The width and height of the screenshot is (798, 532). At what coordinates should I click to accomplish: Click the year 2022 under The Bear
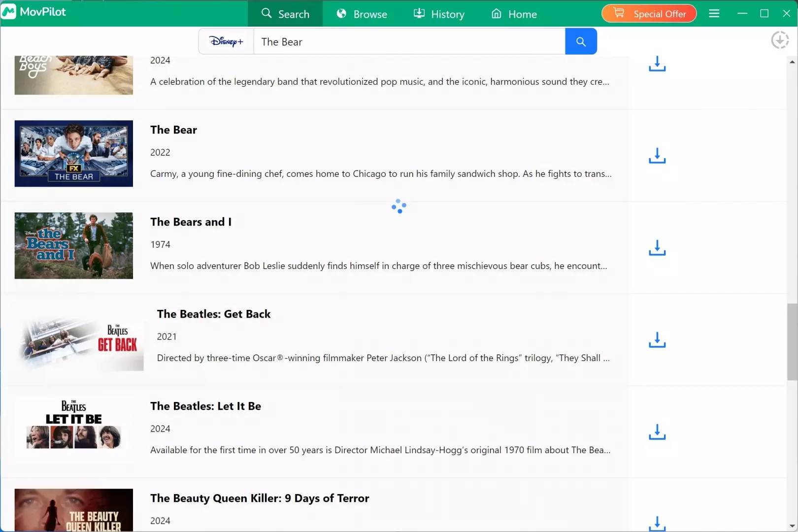point(160,152)
